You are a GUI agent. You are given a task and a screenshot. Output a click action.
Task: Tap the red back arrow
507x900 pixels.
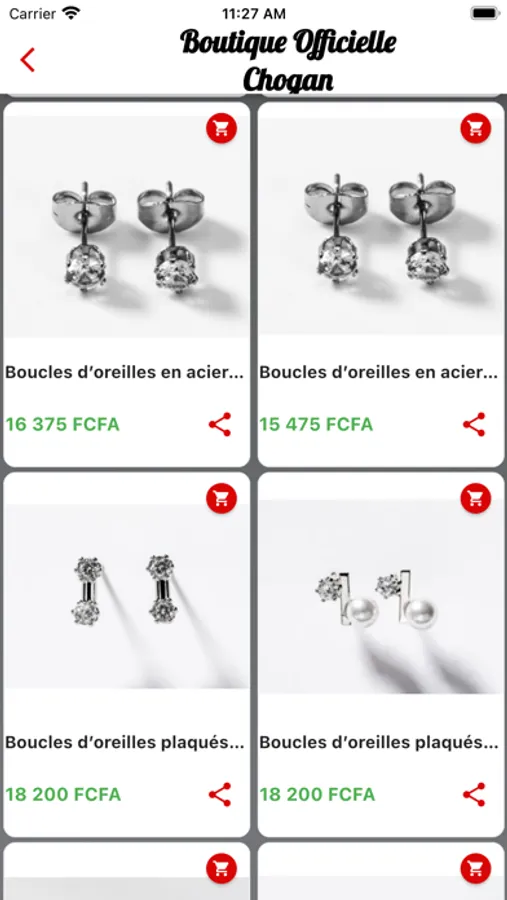[x=28, y=60]
